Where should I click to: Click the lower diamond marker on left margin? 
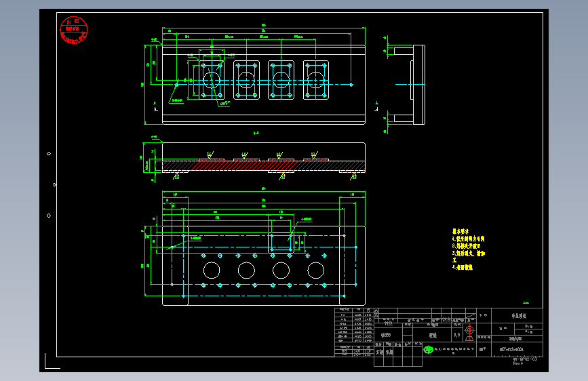[x=49, y=216]
